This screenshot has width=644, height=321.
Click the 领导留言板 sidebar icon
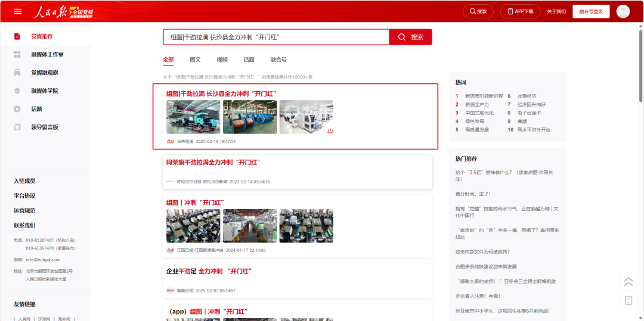click(x=17, y=127)
